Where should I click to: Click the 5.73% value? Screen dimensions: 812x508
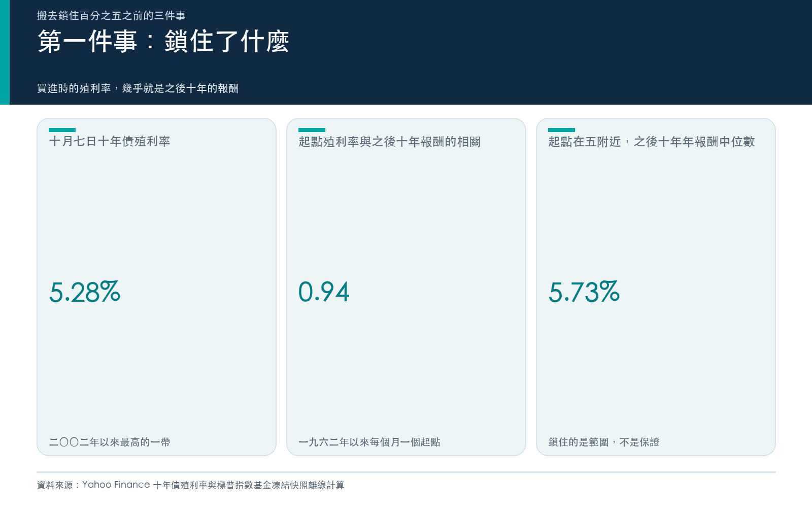pyautogui.click(x=584, y=292)
